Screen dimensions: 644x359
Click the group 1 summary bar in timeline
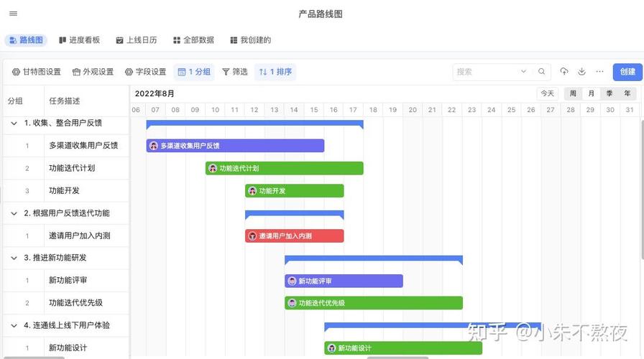pos(254,123)
